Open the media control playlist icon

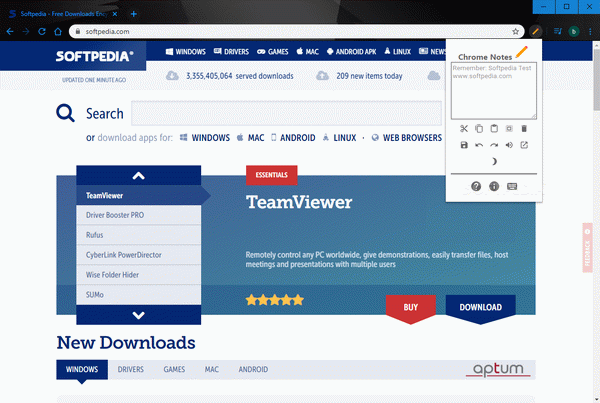pos(558,31)
